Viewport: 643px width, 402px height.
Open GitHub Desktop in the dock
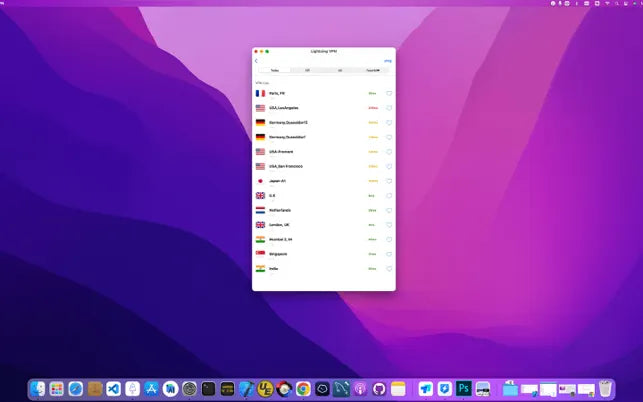[x=379, y=388]
